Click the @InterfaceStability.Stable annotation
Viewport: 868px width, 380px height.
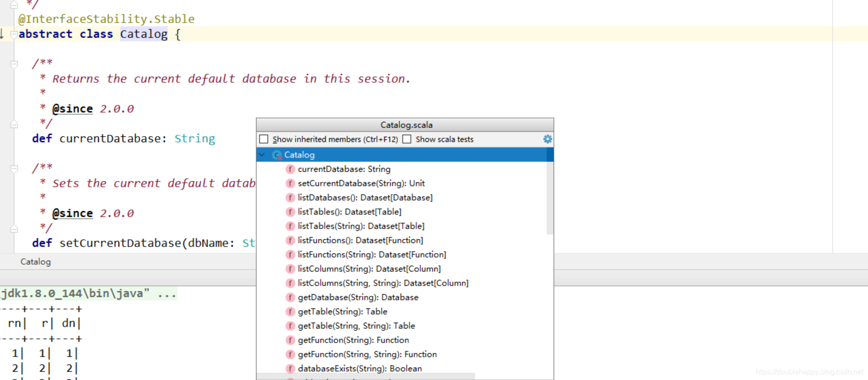point(106,19)
